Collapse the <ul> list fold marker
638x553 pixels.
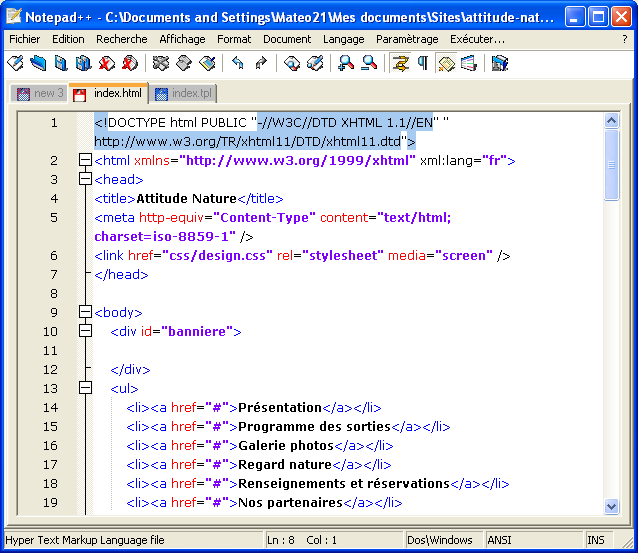tap(85, 388)
